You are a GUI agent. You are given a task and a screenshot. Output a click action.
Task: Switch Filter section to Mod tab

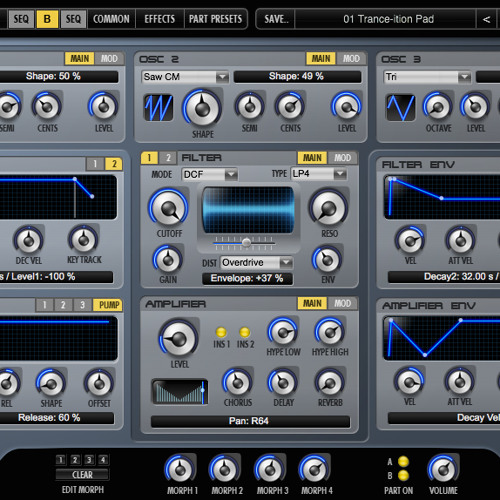(x=342, y=158)
